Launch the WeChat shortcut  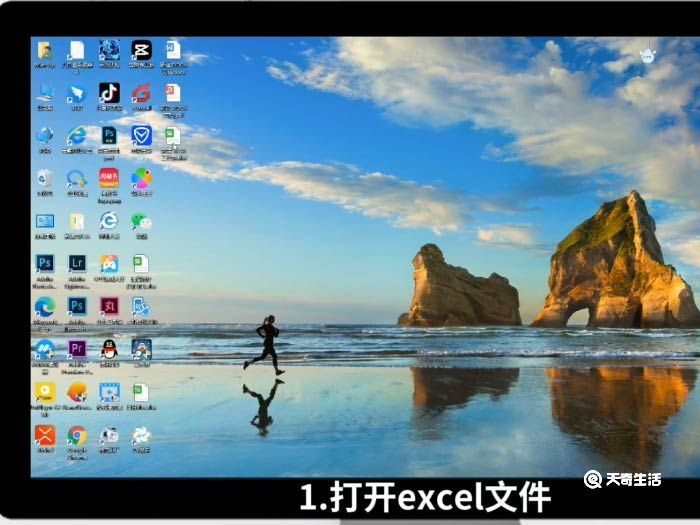pyautogui.click(x=141, y=221)
